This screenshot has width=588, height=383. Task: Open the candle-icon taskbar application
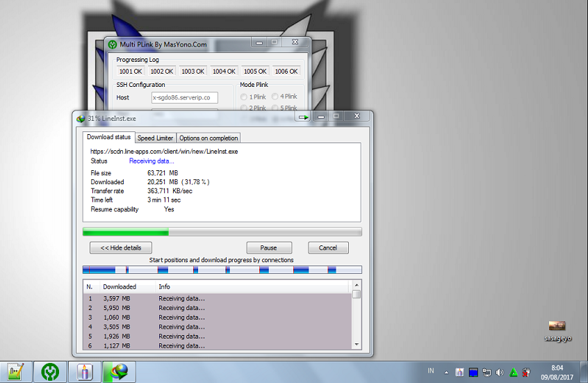[85, 372]
